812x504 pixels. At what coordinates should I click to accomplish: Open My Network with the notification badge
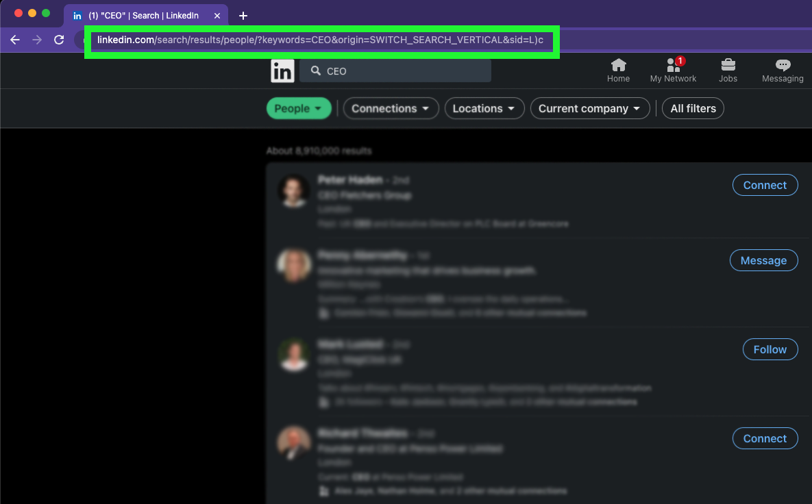[673, 70]
